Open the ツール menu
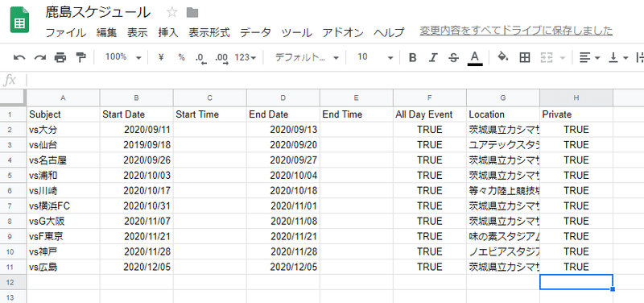The image size is (644, 303). [x=296, y=32]
